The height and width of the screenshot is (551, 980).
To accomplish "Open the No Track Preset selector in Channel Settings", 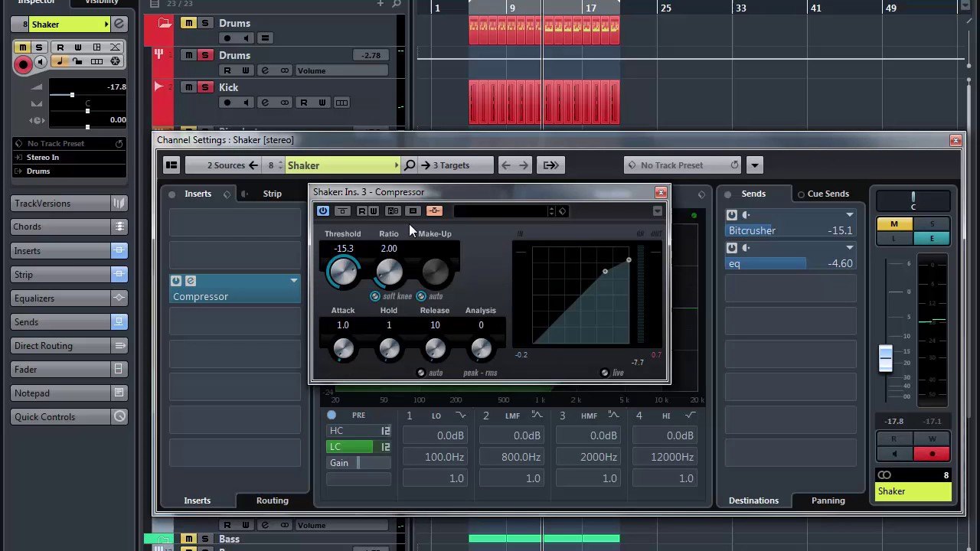I will point(683,165).
